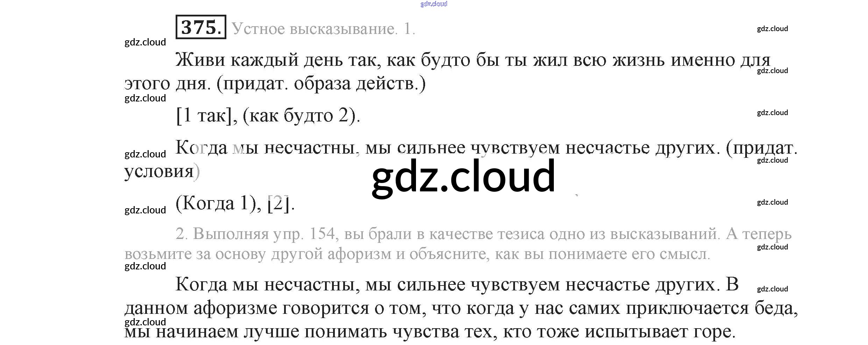Click the grey line "возьмите за основу другой афоризм"
Viewport: 868px width, 345px height.
pyautogui.click(x=416, y=254)
